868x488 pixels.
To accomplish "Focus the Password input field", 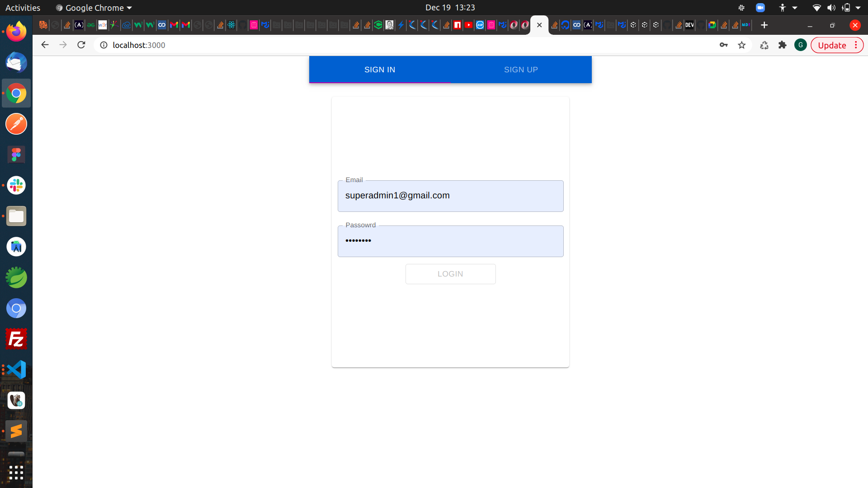I will click(x=450, y=241).
